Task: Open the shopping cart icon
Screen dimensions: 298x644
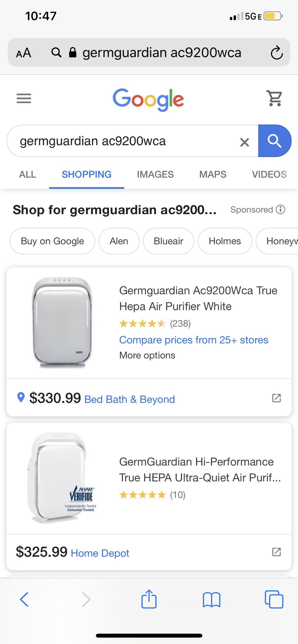Action: 274,98
